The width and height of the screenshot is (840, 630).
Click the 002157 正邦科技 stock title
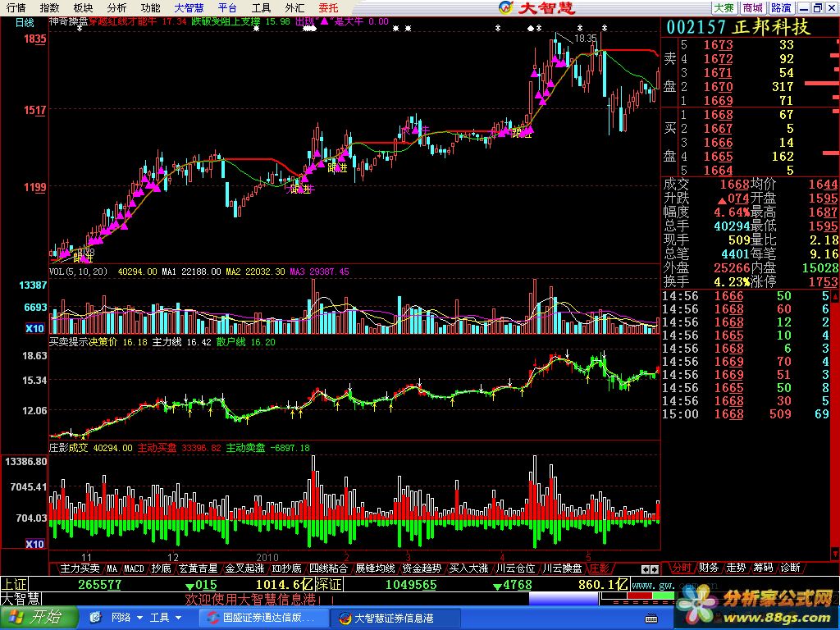click(x=738, y=27)
